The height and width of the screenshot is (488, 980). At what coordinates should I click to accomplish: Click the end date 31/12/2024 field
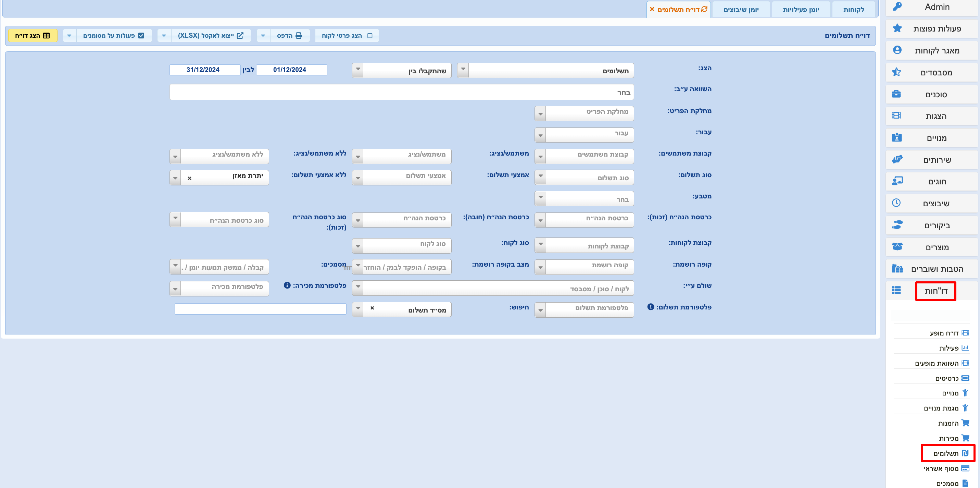pos(205,70)
